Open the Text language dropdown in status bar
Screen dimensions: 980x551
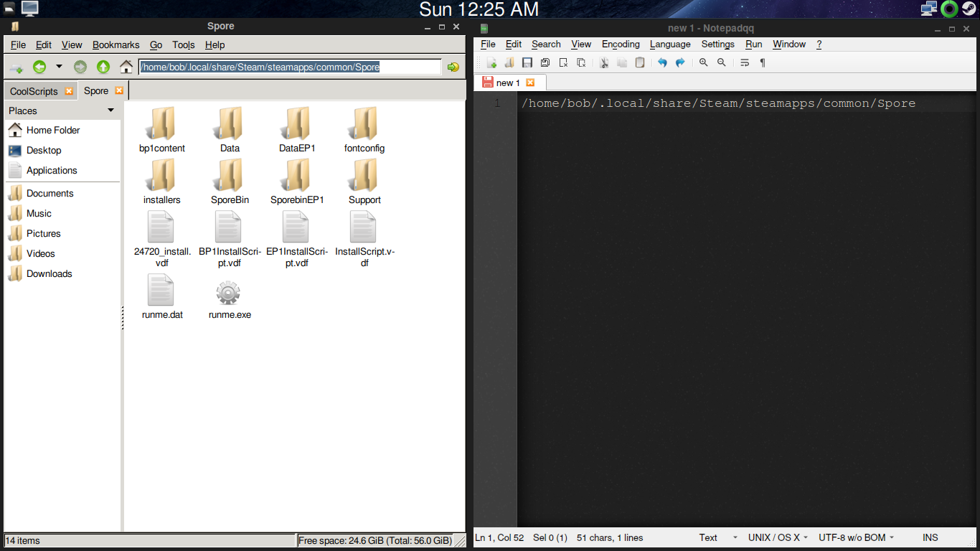click(717, 537)
